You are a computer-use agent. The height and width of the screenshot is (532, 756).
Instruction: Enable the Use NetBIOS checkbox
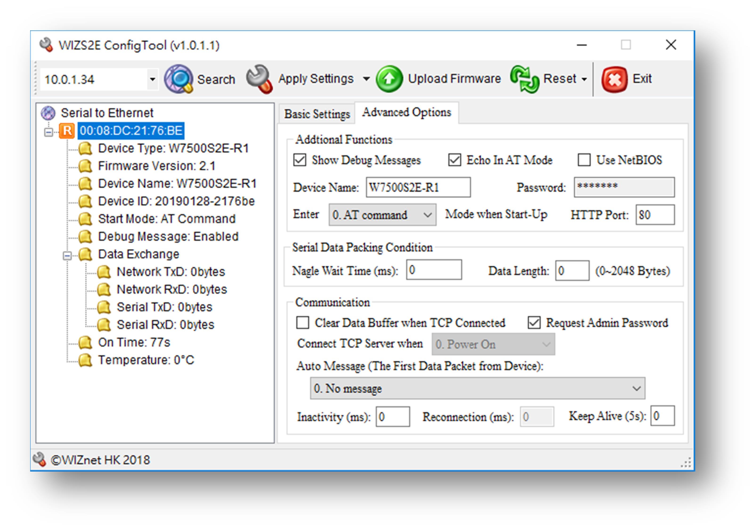(584, 160)
